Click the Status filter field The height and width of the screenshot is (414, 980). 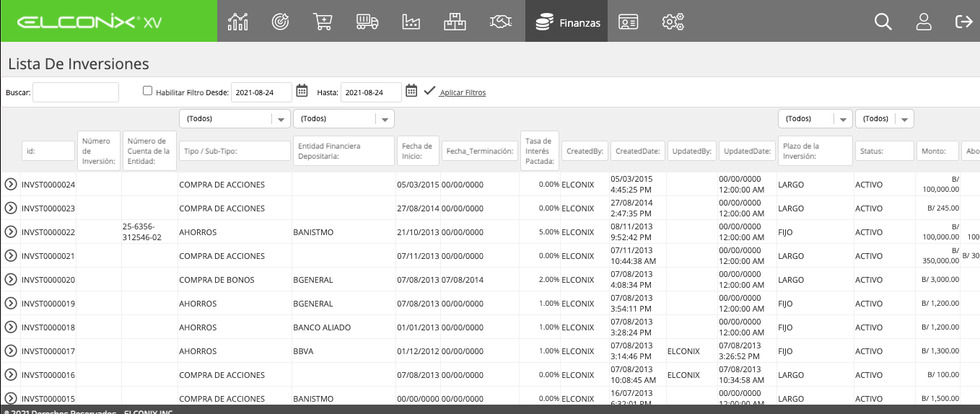coord(885,151)
